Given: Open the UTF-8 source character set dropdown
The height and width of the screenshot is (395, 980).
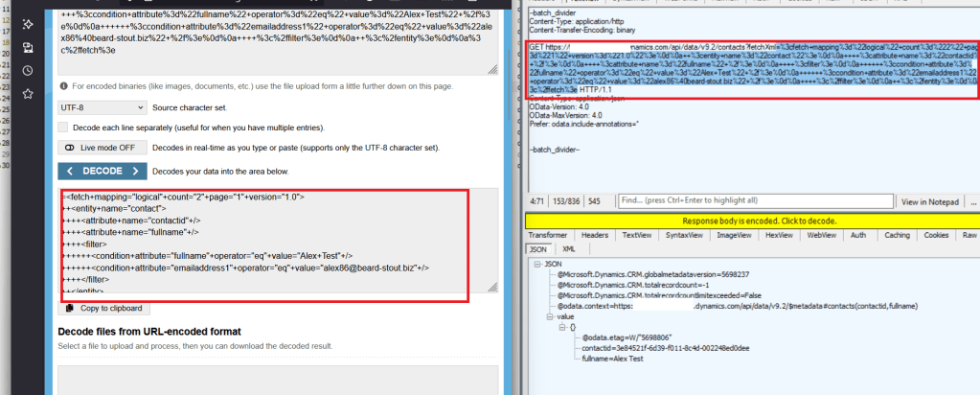Looking at the screenshot, I should [x=103, y=107].
